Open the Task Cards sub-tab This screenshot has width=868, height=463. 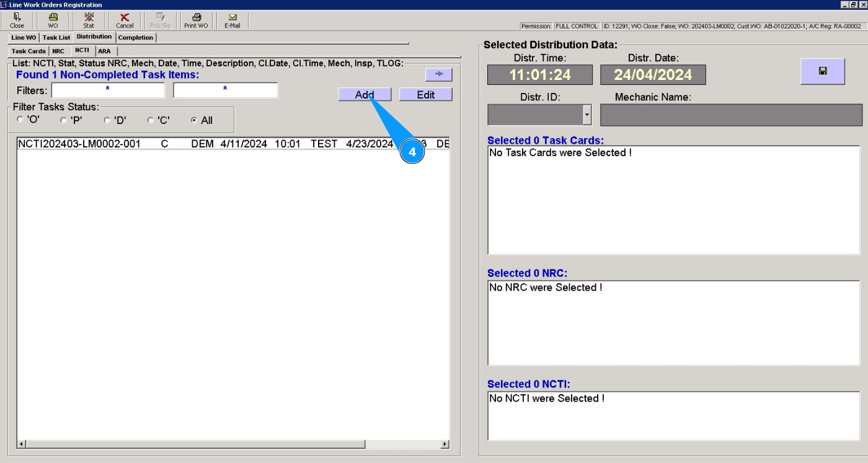pyautogui.click(x=29, y=51)
